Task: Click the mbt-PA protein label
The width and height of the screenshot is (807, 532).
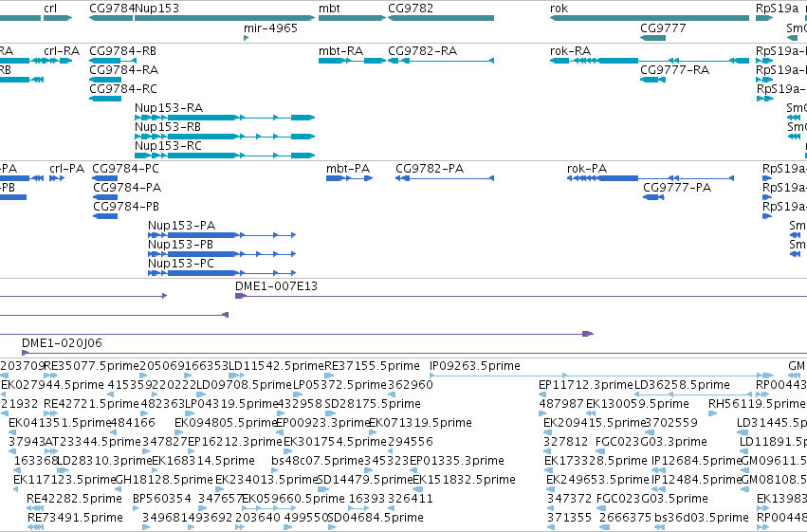Action: pos(348,169)
